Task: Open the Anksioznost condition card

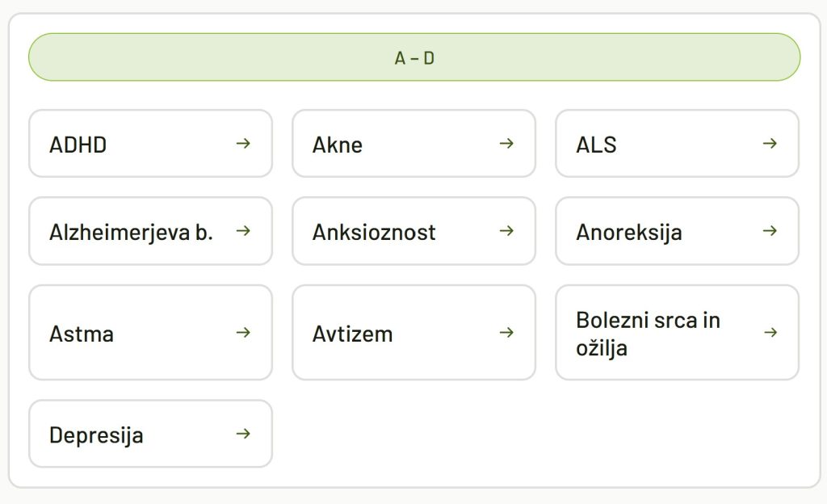Action: (x=413, y=231)
